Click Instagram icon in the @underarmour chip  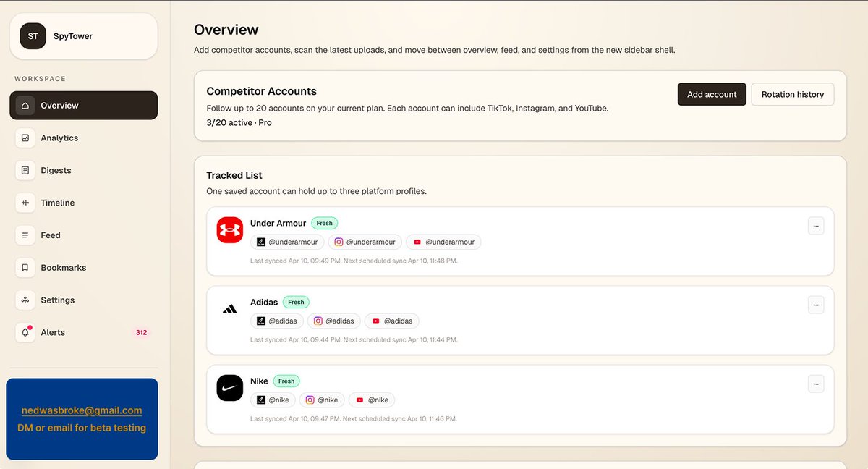click(x=339, y=242)
